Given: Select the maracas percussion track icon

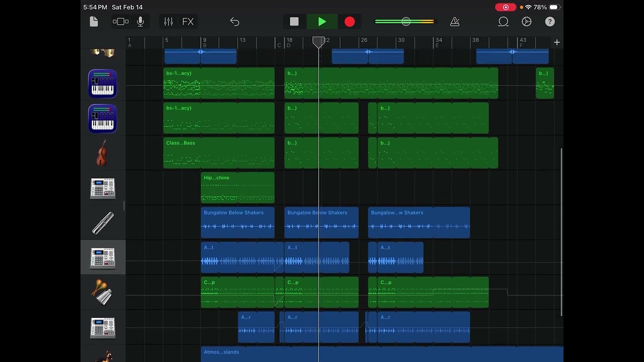Looking at the screenshot, I should [x=102, y=292].
